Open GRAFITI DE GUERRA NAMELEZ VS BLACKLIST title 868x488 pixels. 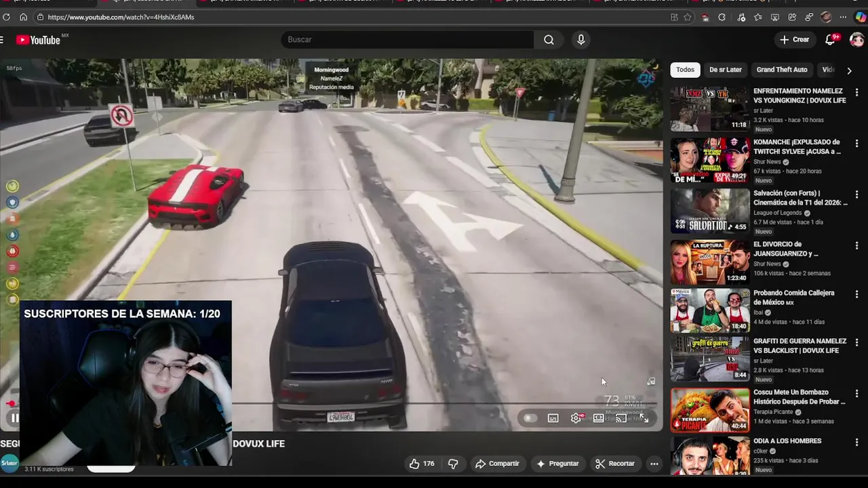tap(800, 346)
